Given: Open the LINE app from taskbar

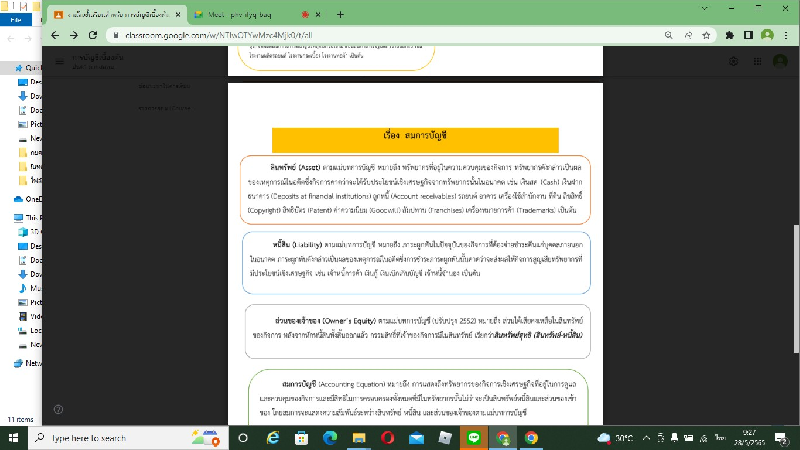Looking at the screenshot, I should point(474,438).
